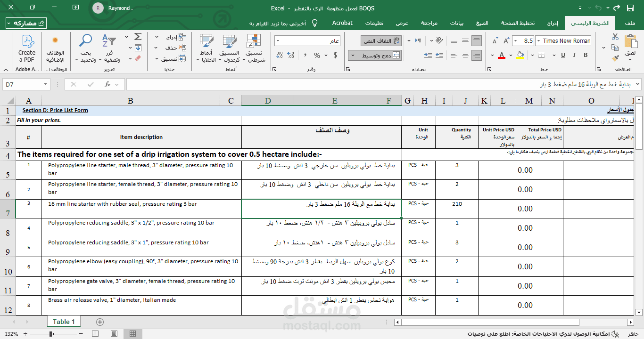The width and height of the screenshot is (644, 339).
Task: Apply accounting dollar number format
Action: tap(335, 55)
